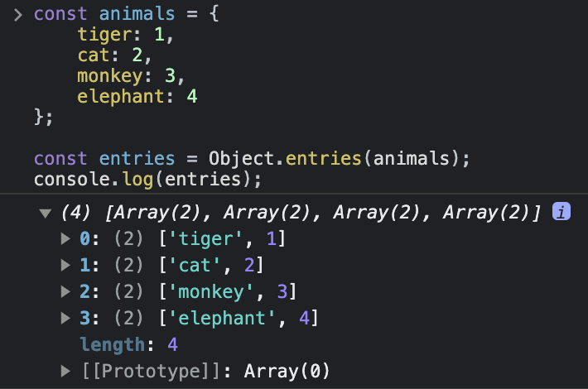Click the number 1 in the tiger entry row
The image size is (588, 389).
[272, 238]
